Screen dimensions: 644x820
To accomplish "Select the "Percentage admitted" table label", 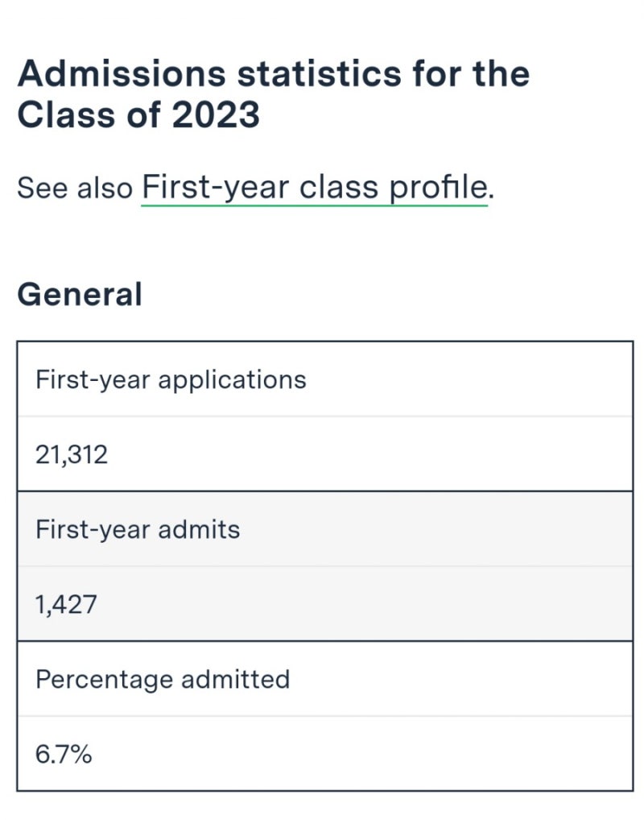I will click(x=163, y=679).
